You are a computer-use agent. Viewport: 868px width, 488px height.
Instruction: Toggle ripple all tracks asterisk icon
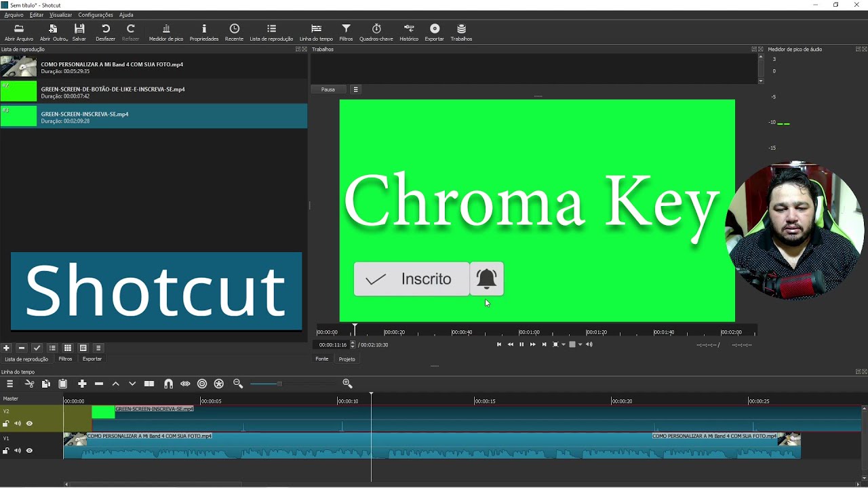pyautogui.click(x=219, y=384)
